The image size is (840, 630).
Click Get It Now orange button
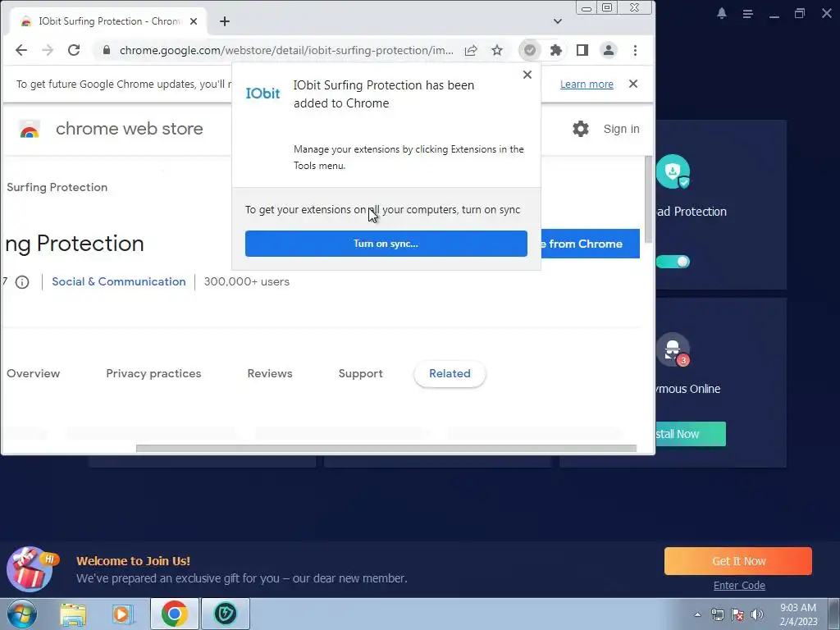738,561
